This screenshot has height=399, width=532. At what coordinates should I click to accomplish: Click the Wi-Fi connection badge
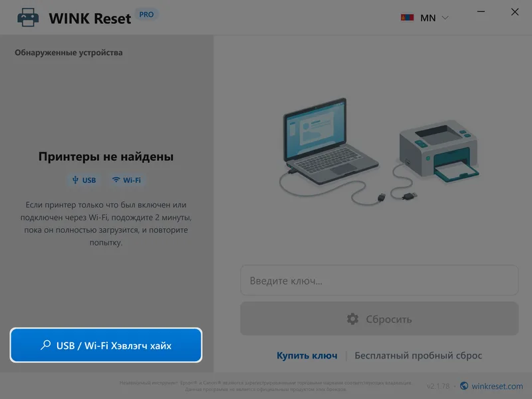tap(126, 180)
